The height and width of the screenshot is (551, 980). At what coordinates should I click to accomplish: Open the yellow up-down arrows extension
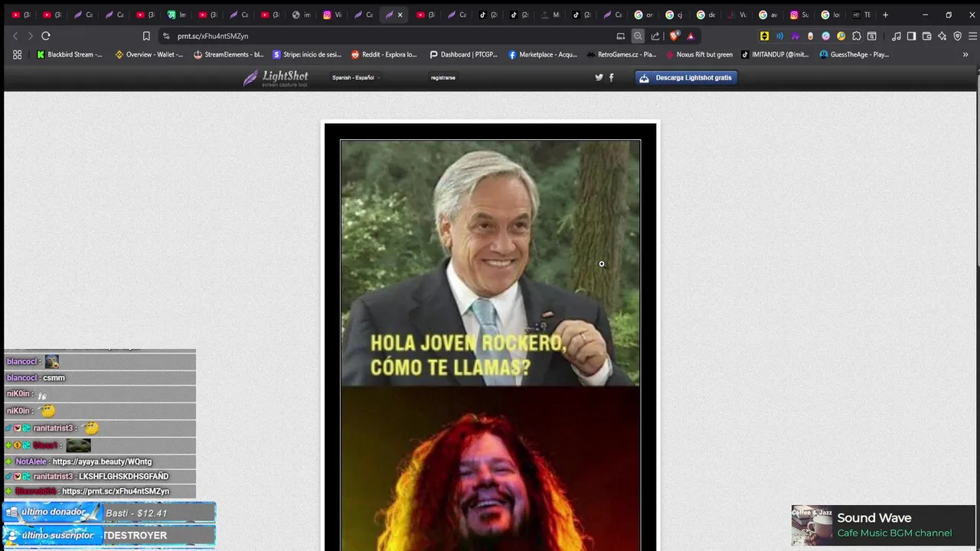pyautogui.click(x=764, y=36)
